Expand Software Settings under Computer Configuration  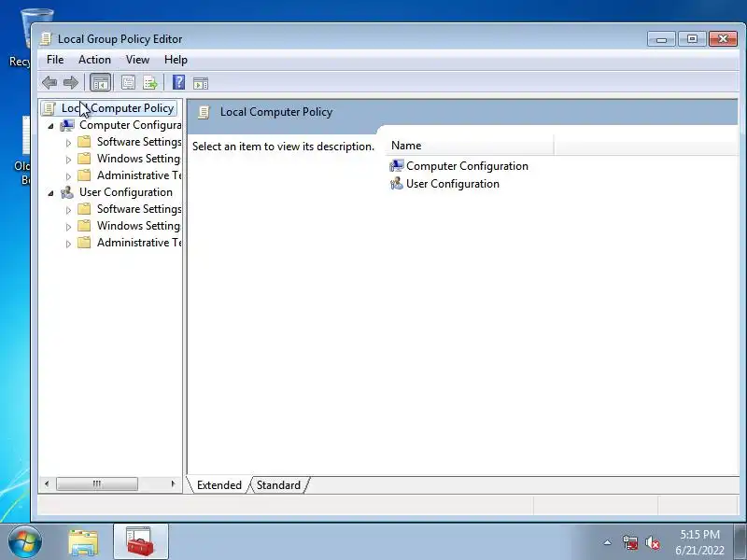(x=68, y=143)
